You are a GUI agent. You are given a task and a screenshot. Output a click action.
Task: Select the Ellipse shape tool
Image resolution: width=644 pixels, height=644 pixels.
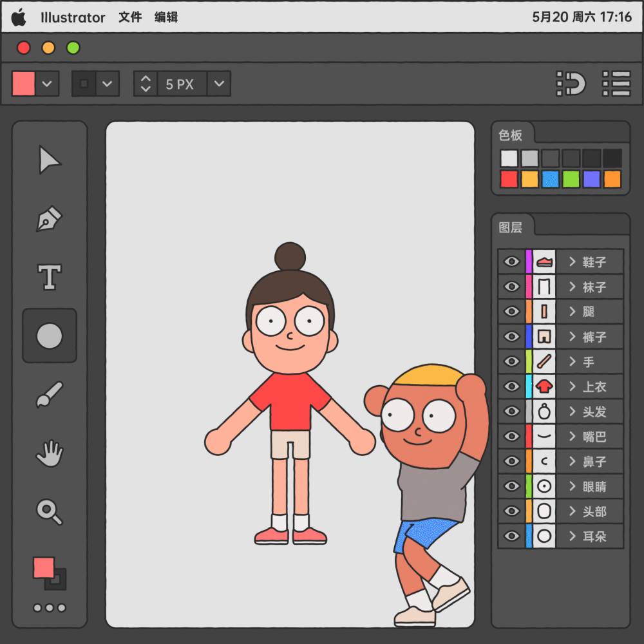[x=50, y=336]
